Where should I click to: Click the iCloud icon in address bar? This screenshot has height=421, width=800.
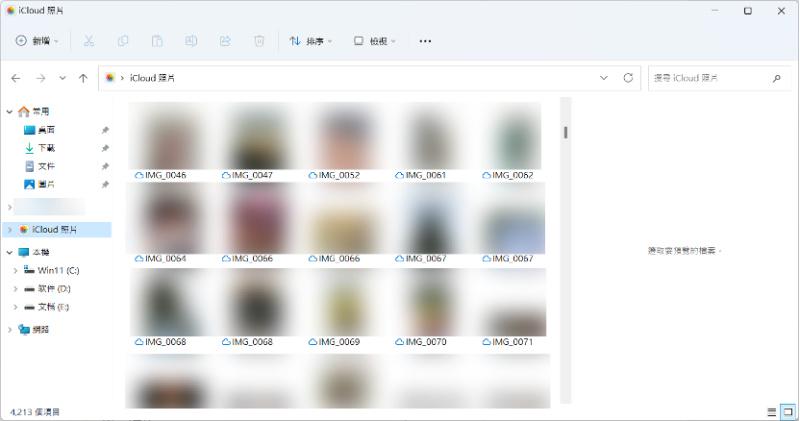(x=110, y=78)
